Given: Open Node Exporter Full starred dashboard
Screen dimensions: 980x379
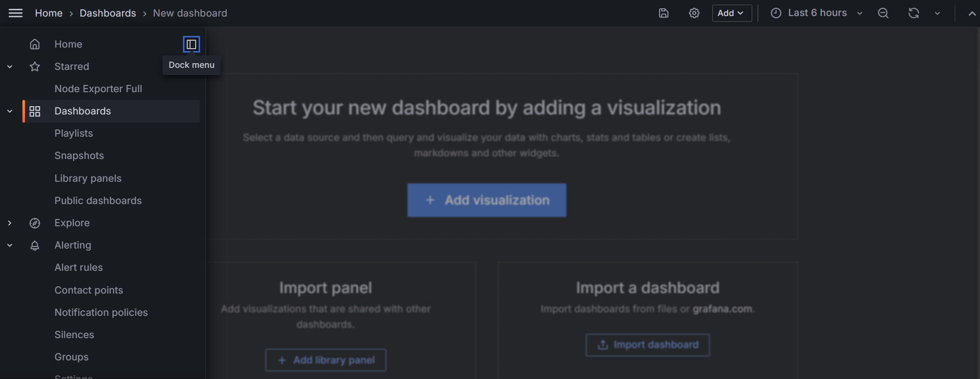Looking at the screenshot, I should click(x=98, y=89).
